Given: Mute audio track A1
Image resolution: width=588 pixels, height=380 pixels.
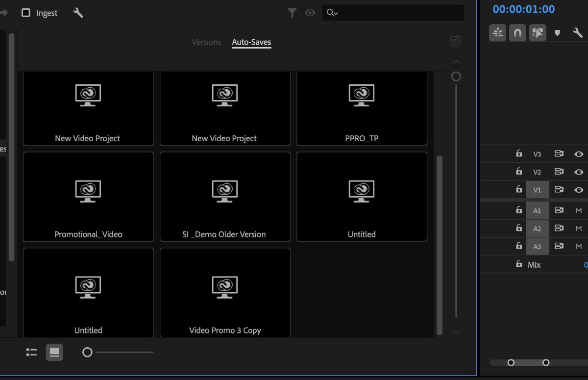Looking at the screenshot, I should click(x=579, y=210).
